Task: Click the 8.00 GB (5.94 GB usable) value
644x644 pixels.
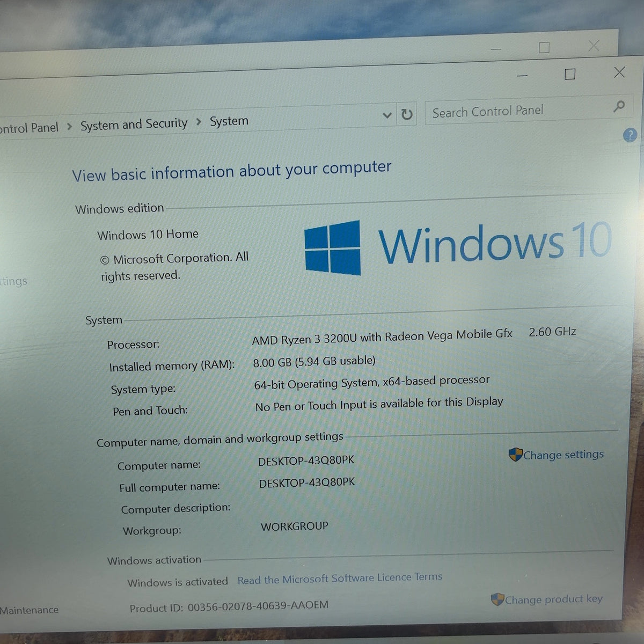Action: [x=314, y=361]
